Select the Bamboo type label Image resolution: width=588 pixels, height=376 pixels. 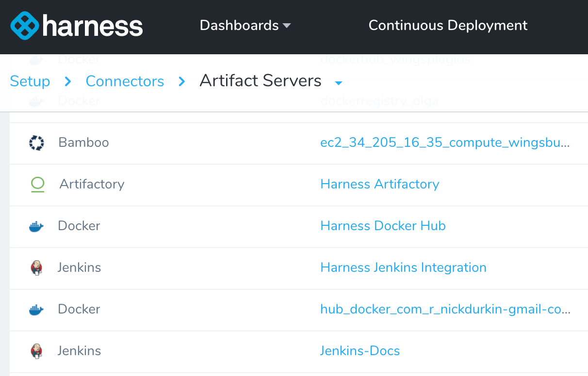(83, 142)
